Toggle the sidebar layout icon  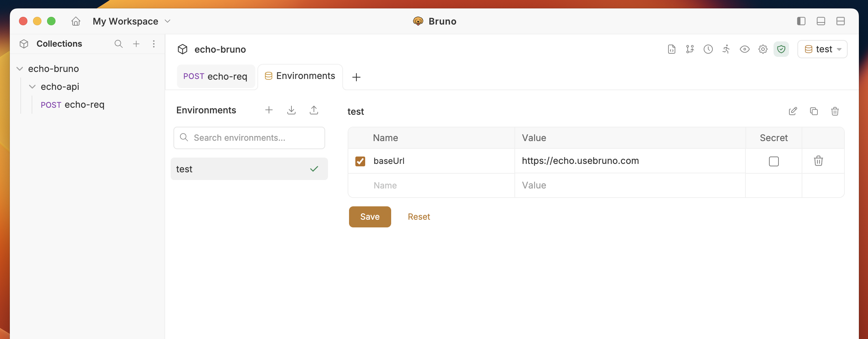pyautogui.click(x=801, y=21)
